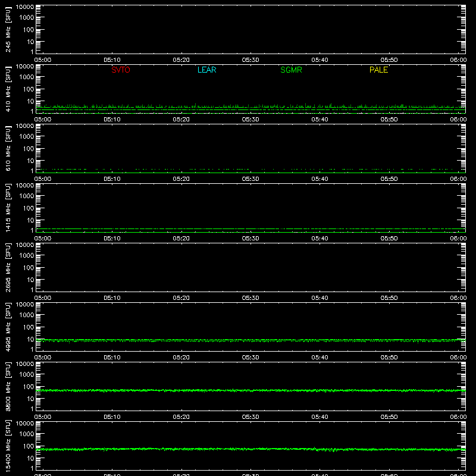
Task: Click 05:30 time label under 245 MHz panel
Action: pos(250,60)
